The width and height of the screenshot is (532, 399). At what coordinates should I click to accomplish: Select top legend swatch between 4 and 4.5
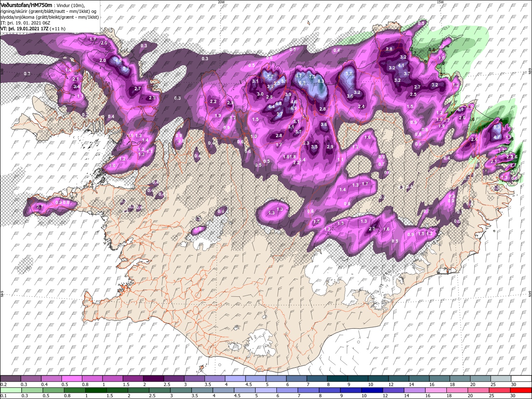click(x=235, y=379)
